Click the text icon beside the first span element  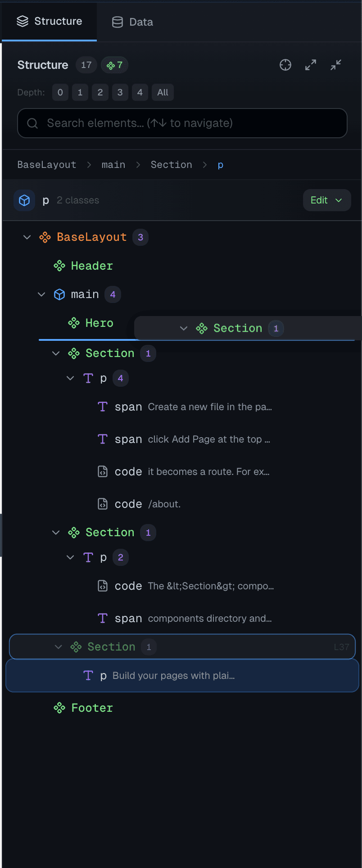point(102,407)
